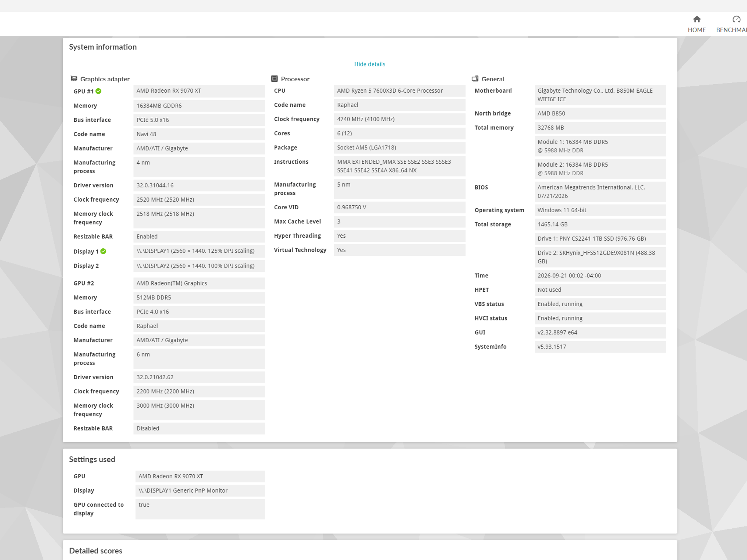
Task: Click Module 1 16384 MB DDR5 entry
Action: tap(600, 146)
